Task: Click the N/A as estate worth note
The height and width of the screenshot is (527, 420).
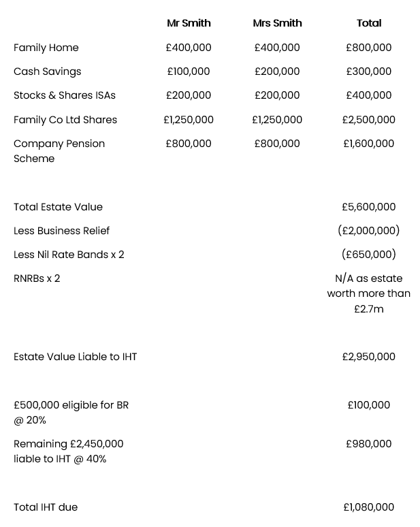Action: (369, 293)
